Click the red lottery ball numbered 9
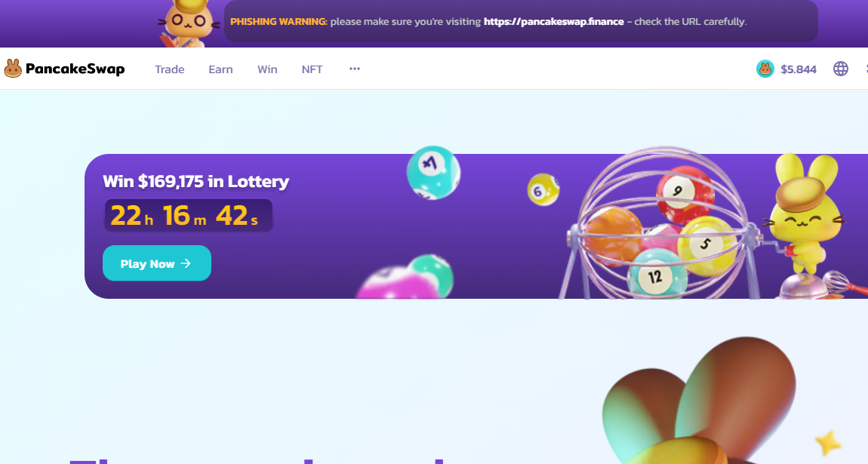 point(684,195)
